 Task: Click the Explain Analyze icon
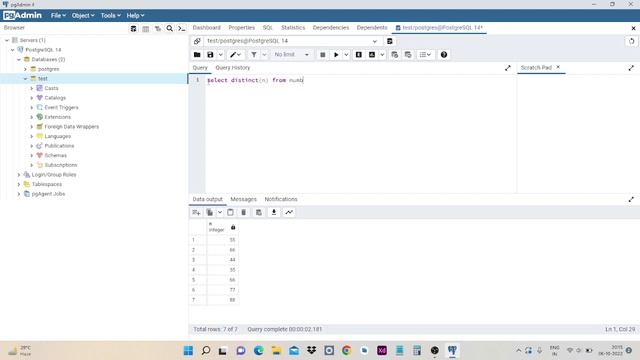(x=372, y=55)
